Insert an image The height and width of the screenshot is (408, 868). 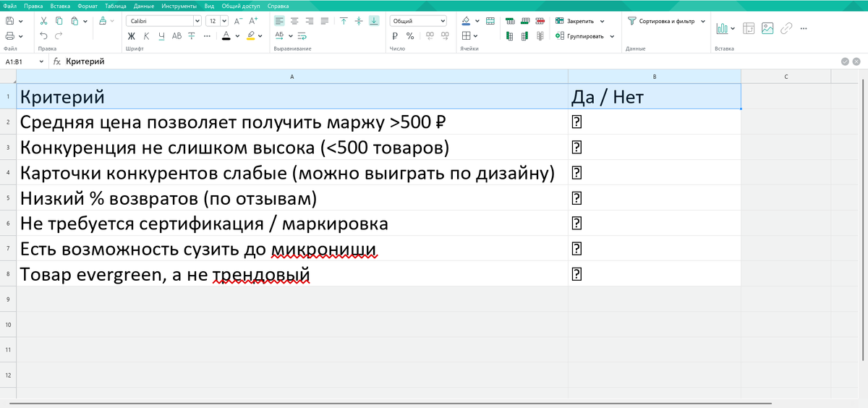pyautogui.click(x=767, y=28)
